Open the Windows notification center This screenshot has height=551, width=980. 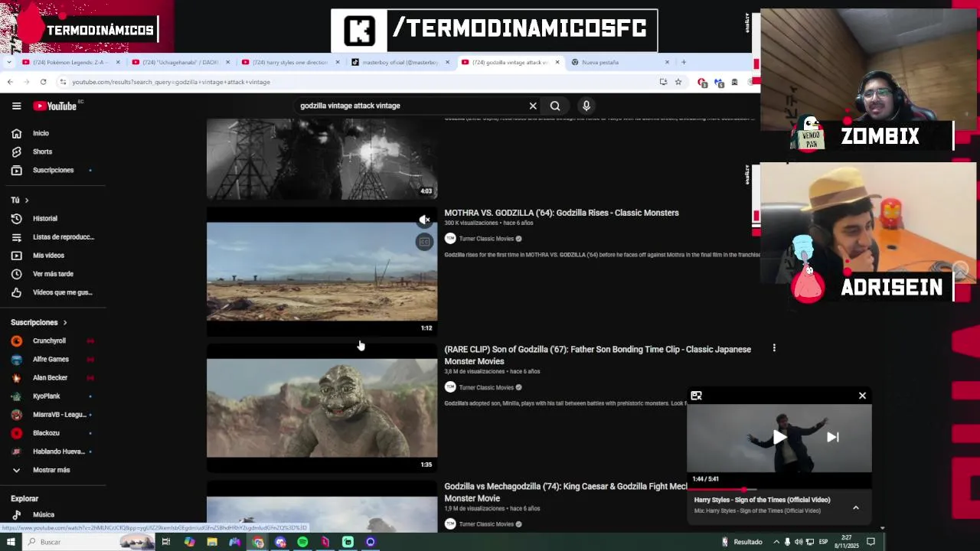(871, 542)
